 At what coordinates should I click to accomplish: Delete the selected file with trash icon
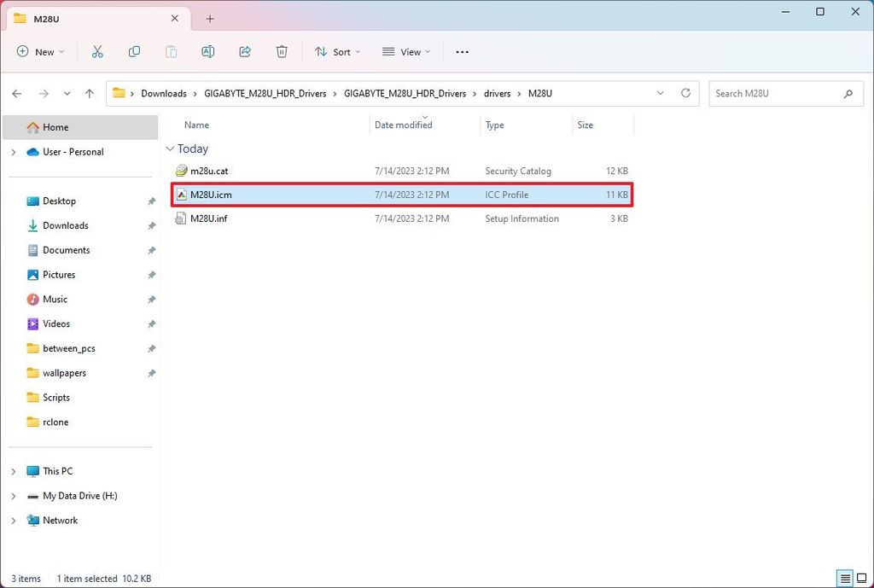tap(282, 52)
